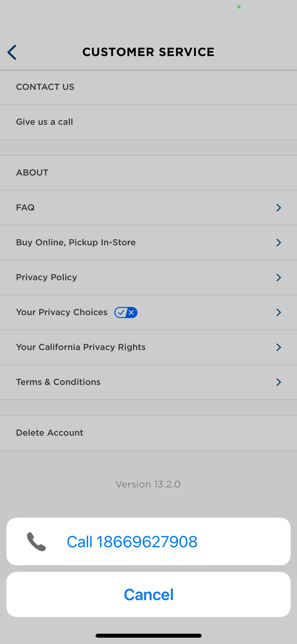The width and height of the screenshot is (297, 644).
Task: Tap chevron on Your Privacy Choices row
Action: click(x=279, y=312)
